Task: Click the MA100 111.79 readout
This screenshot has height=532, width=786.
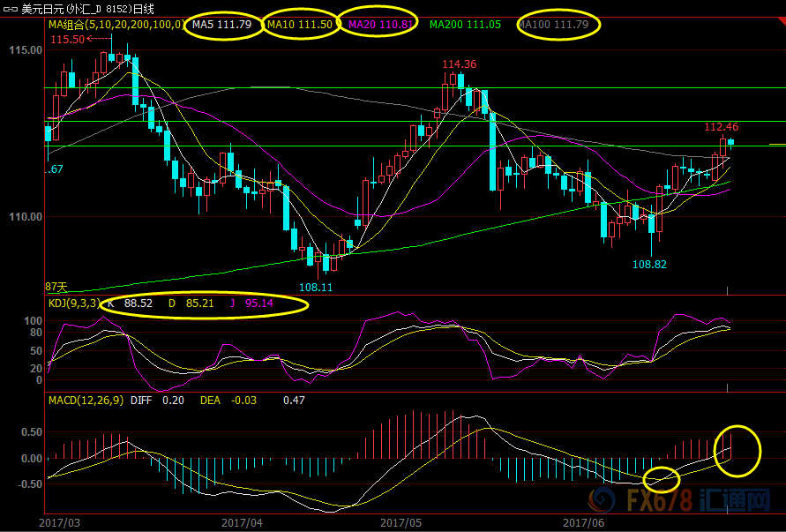Action: [553, 24]
